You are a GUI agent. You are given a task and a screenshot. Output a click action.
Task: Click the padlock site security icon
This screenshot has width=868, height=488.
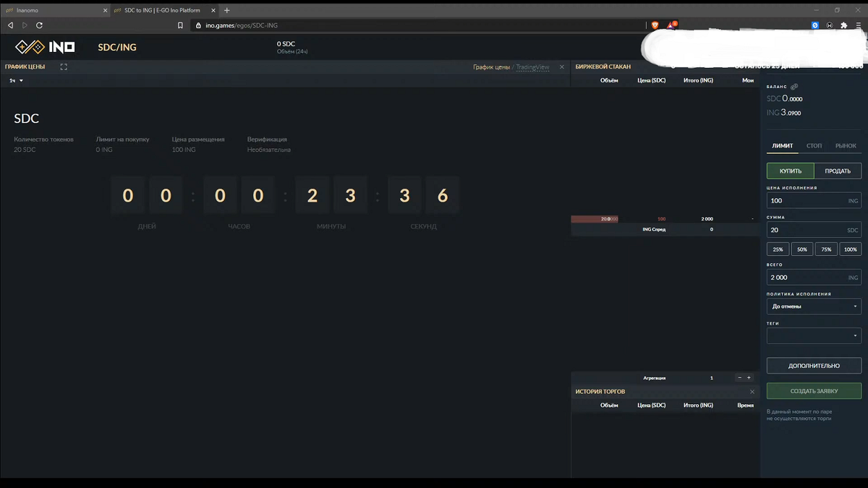[198, 25]
